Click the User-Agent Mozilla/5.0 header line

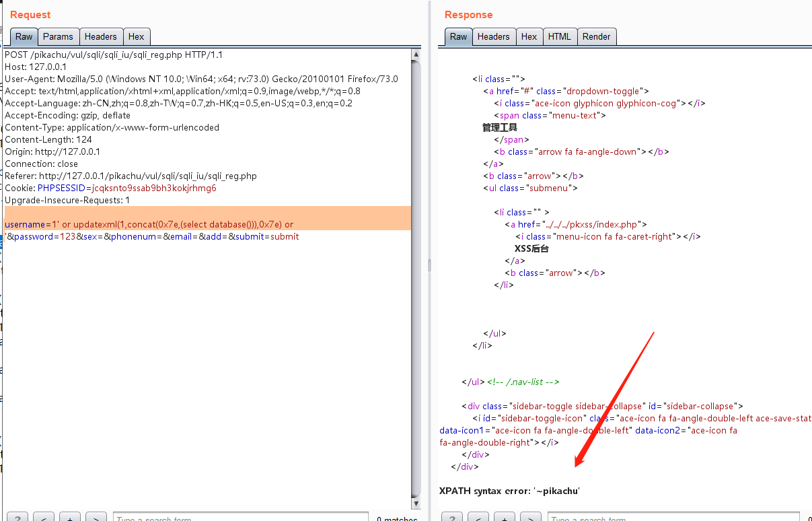pos(201,79)
